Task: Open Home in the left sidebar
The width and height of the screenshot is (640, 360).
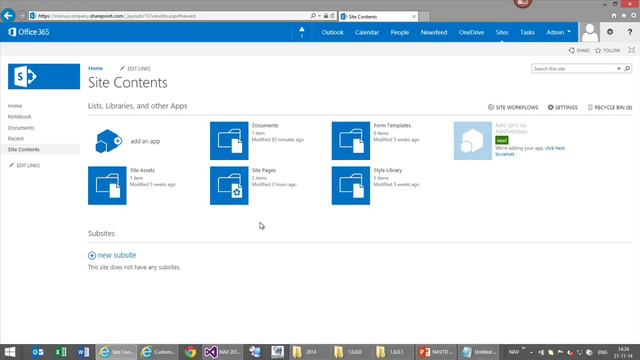Action: [x=15, y=106]
